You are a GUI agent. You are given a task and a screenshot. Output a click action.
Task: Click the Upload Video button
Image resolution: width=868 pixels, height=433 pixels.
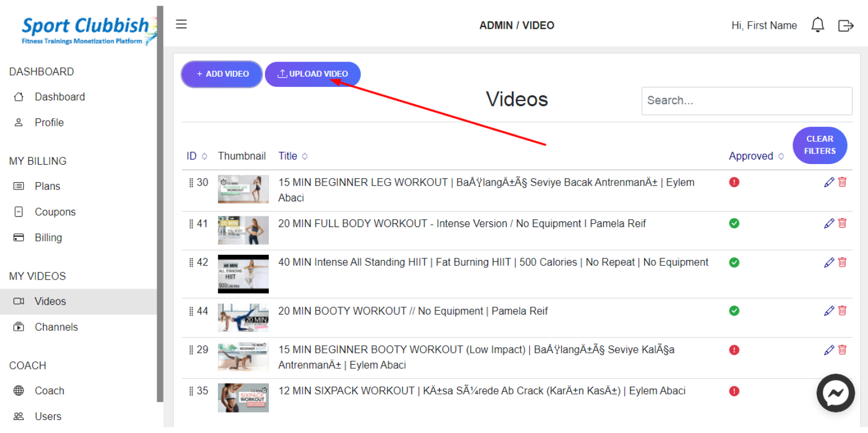pos(313,74)
